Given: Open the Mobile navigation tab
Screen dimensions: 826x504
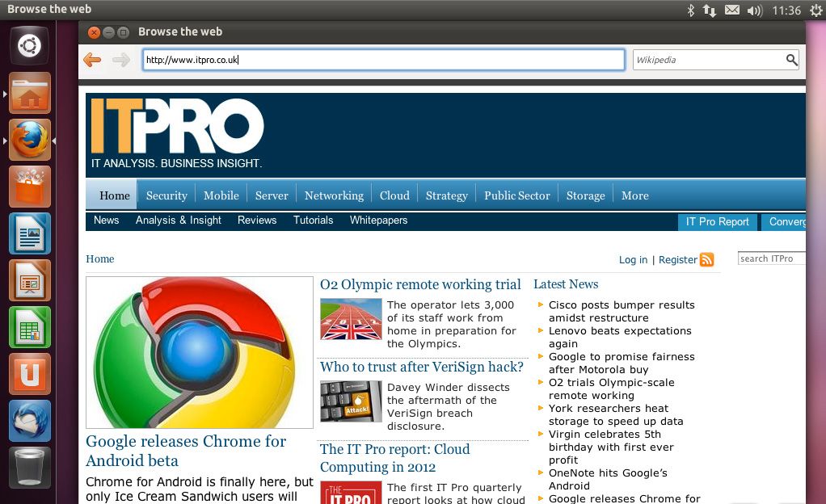Looking at the screenshot, I should pos(221,195).
